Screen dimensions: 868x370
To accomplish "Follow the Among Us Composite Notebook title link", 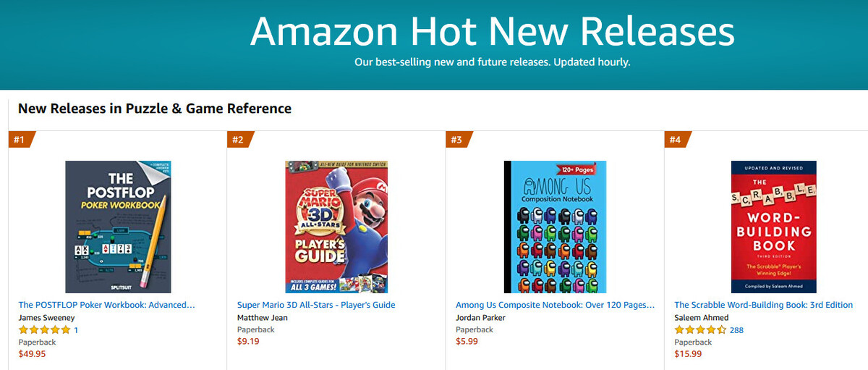I will pos(555,305).
